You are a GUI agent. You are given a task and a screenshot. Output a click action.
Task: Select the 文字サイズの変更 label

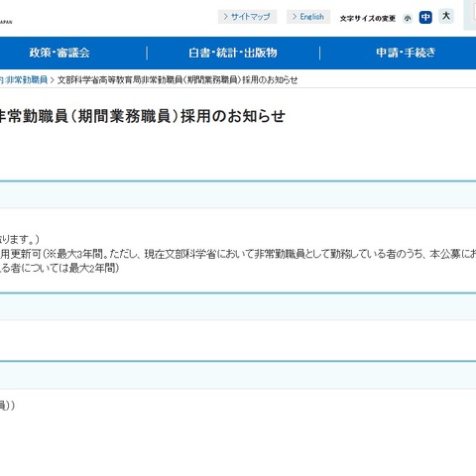(x=368, y=19)
